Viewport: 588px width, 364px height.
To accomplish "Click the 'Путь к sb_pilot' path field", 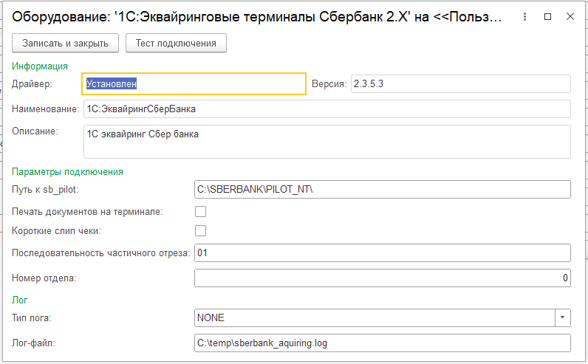I will pyautogui.click(x=382, y=190).
